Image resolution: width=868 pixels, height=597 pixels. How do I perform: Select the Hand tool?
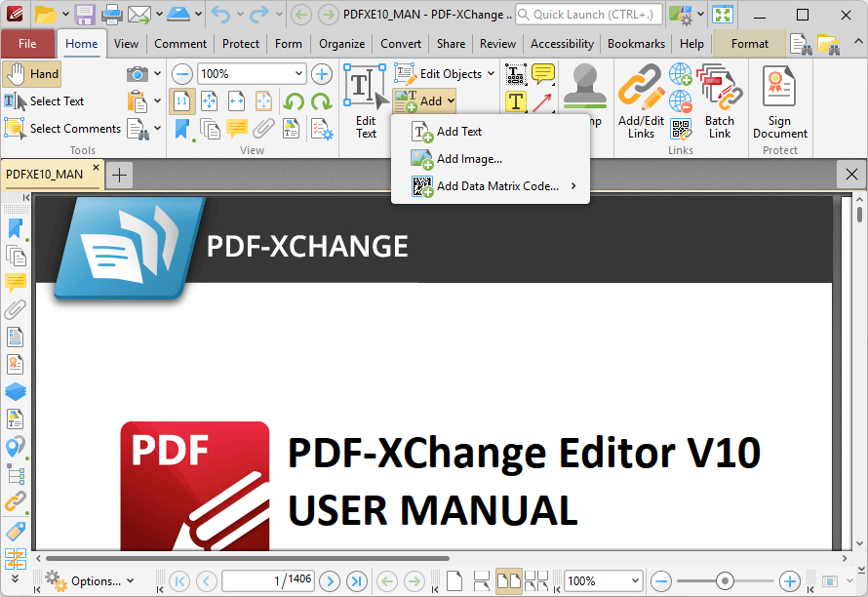[x=31, y=74]
